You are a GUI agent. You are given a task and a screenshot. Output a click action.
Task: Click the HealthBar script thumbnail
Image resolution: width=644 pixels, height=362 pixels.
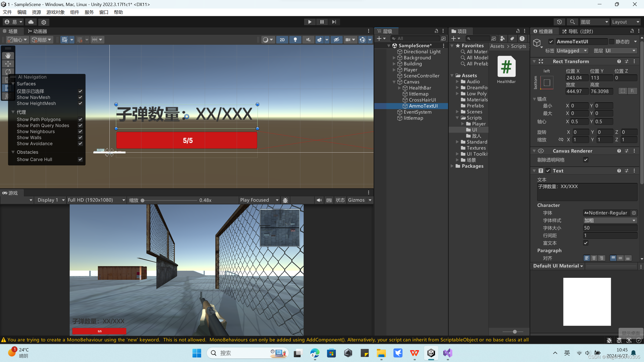(x=506, y=67)
